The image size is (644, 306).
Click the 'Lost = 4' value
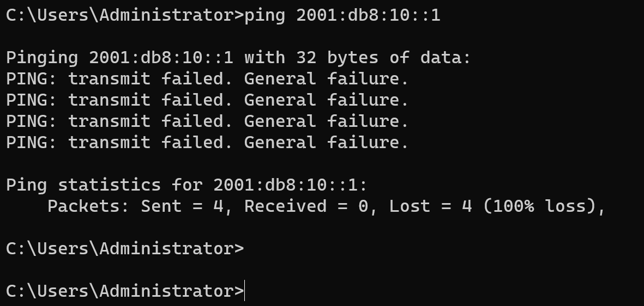430,206
